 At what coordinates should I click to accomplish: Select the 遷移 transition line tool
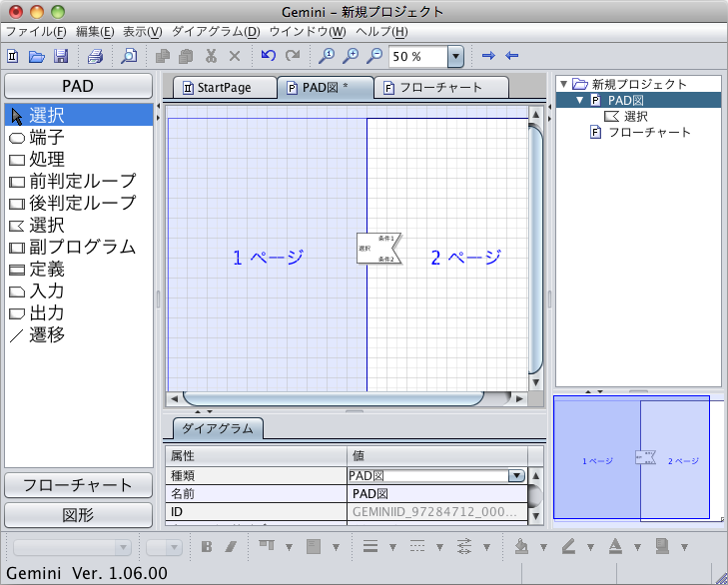pos(79,334)
